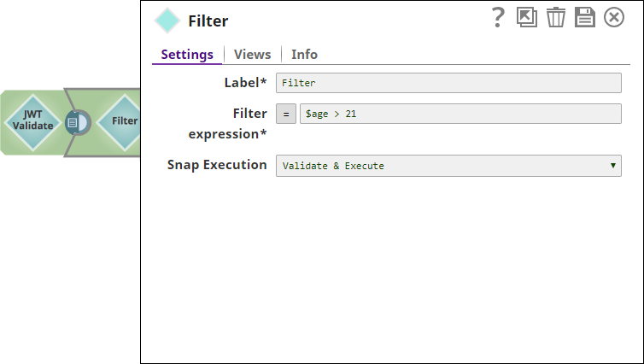Switch to the Settings tab
This screenshot has width=644, height=364.
point(187,54)
